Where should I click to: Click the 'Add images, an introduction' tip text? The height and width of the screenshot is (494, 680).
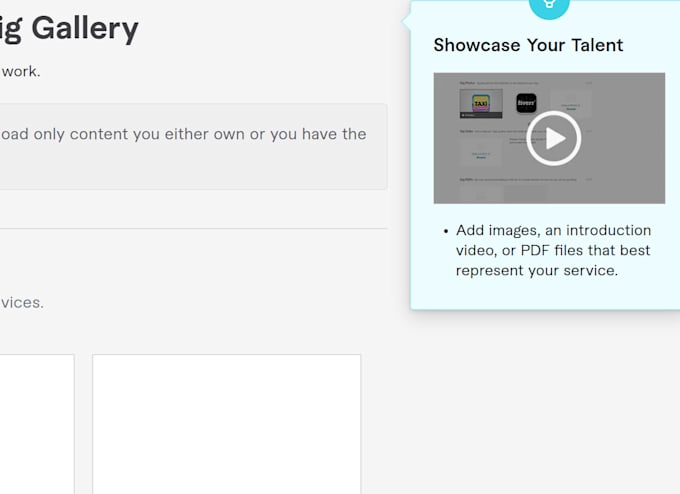(553, 250)
